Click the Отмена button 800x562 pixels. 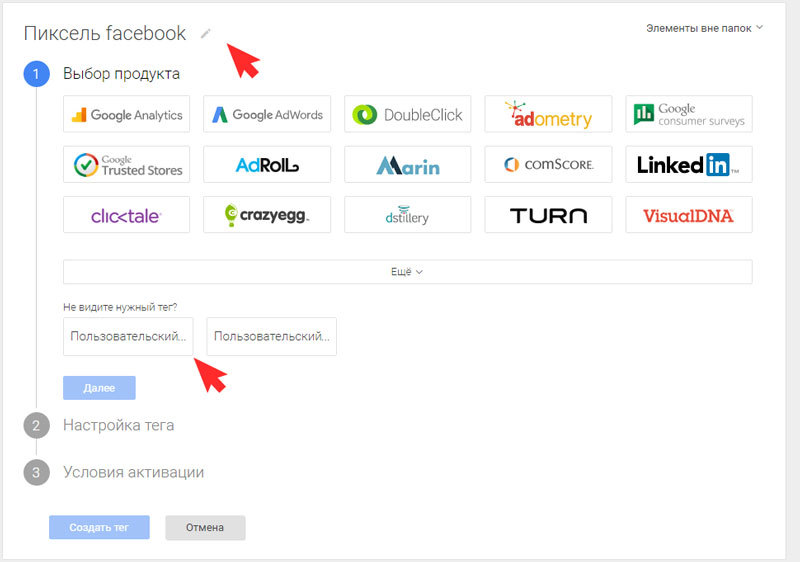click(205, 527)
